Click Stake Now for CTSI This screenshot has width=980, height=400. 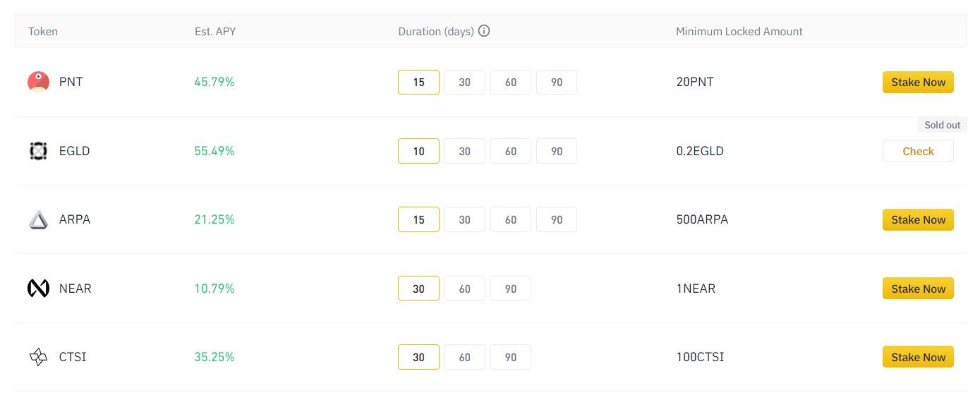tap(918, 357)
